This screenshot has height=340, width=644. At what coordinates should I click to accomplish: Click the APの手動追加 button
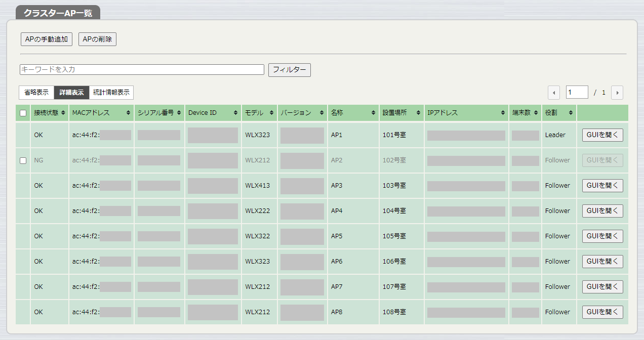click(46, 39)
